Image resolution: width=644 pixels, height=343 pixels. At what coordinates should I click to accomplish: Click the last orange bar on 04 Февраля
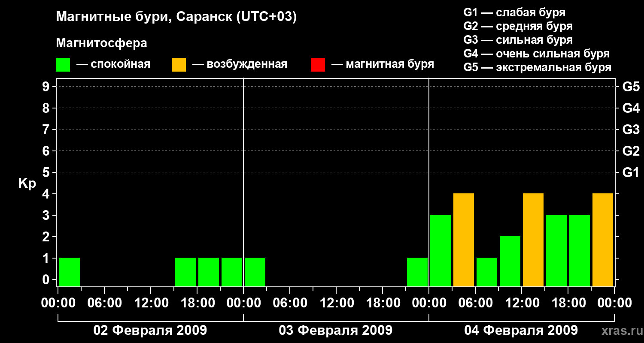point(603,240)
